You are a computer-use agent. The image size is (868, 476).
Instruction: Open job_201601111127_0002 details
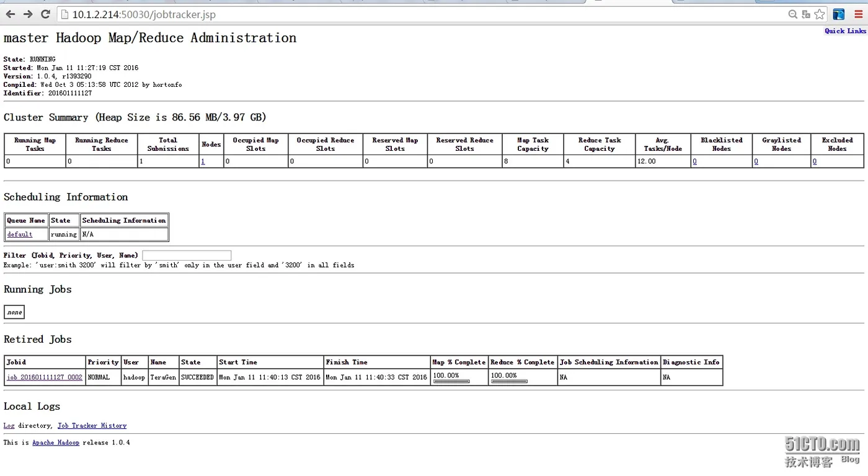(45, 377)
